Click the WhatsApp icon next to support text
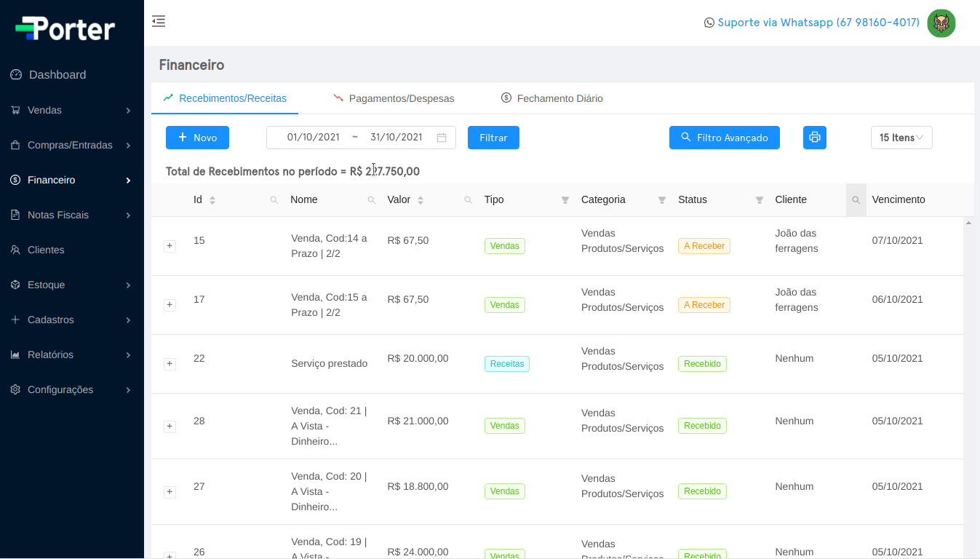Viewport: 980px width, 559px height. coord(709,23)
